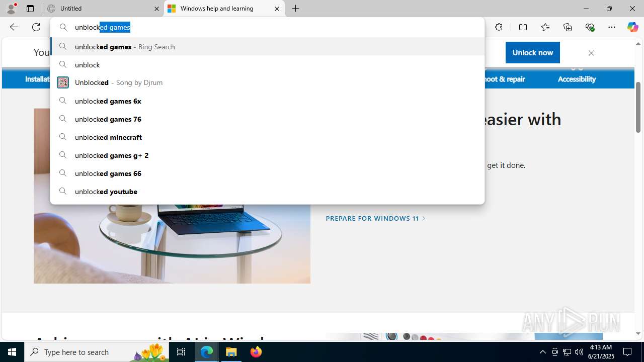Open the Accessibility nav item

[x=577, y=79]
